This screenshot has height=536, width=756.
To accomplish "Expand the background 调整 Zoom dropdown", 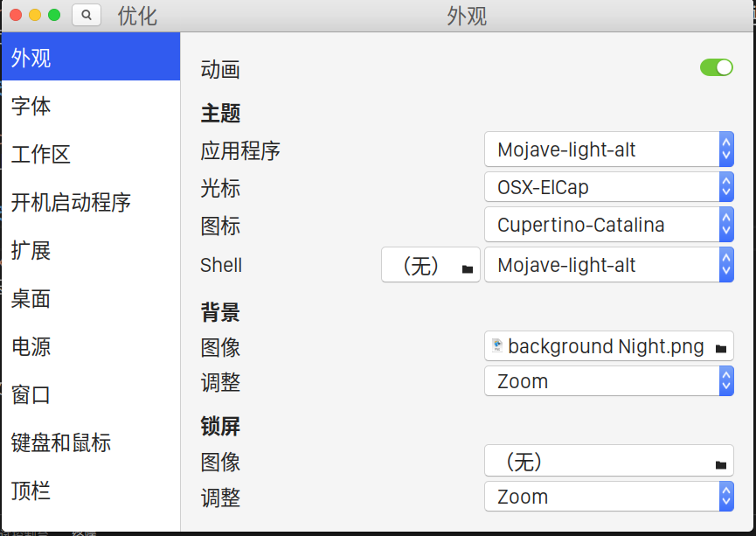I will pyautogui.click(x=609, y=381).
